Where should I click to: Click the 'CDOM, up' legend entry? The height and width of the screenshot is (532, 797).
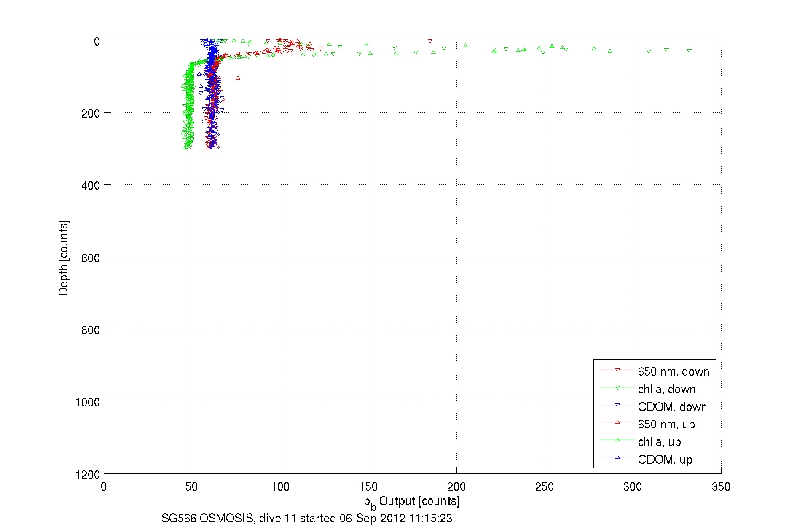tap(647, 459)
